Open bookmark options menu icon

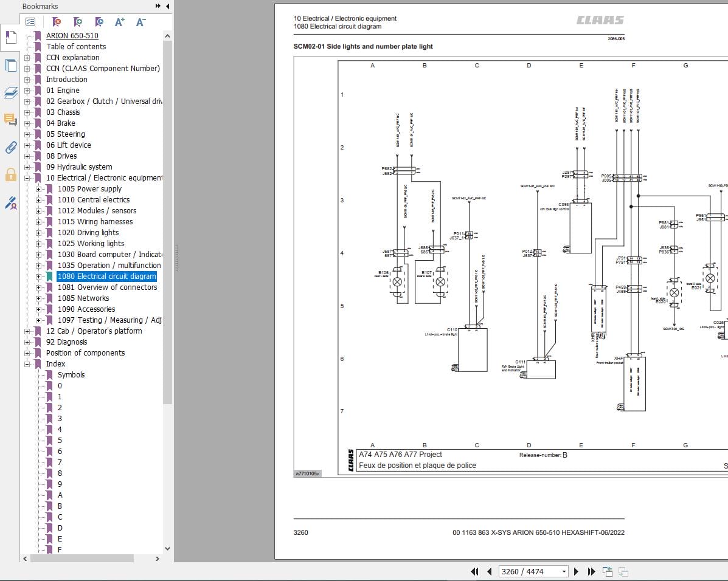[30, 22]
